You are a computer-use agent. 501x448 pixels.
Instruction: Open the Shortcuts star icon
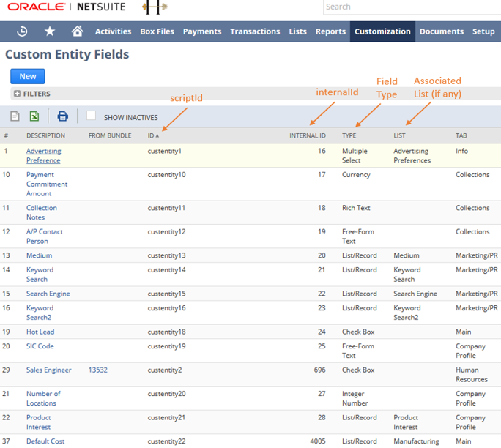pos(50,31)
